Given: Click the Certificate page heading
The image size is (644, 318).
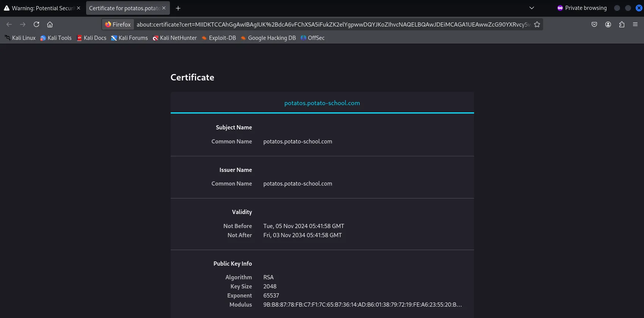Looking at the screenshot, I should click(x=192, y=77).
